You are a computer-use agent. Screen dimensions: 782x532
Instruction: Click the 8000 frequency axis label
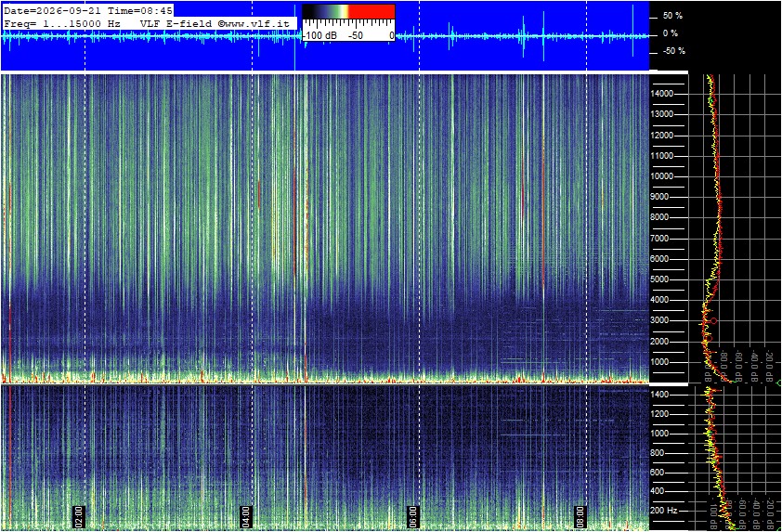pos(659,217)
